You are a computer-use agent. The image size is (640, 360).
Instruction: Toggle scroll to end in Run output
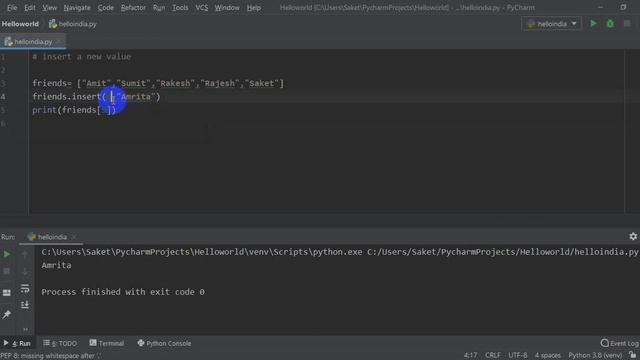[25, 305]
